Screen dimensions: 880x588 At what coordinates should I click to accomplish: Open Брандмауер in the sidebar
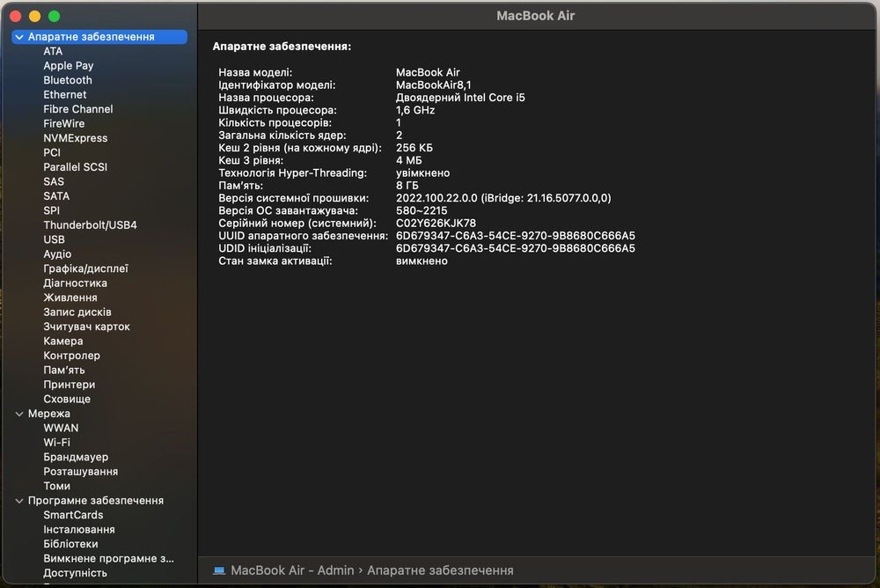pyautogui.click(x=76, y=457)
